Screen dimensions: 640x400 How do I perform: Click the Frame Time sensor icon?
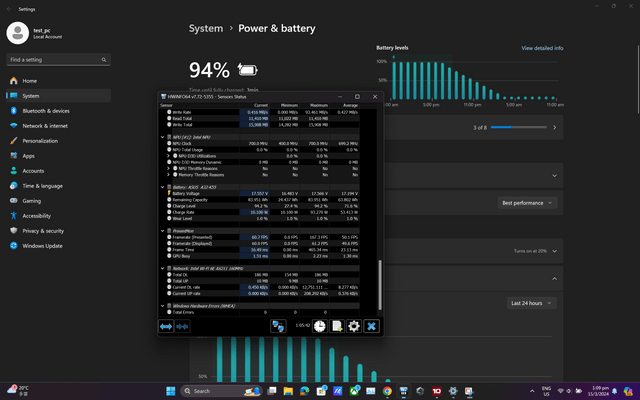169,249
